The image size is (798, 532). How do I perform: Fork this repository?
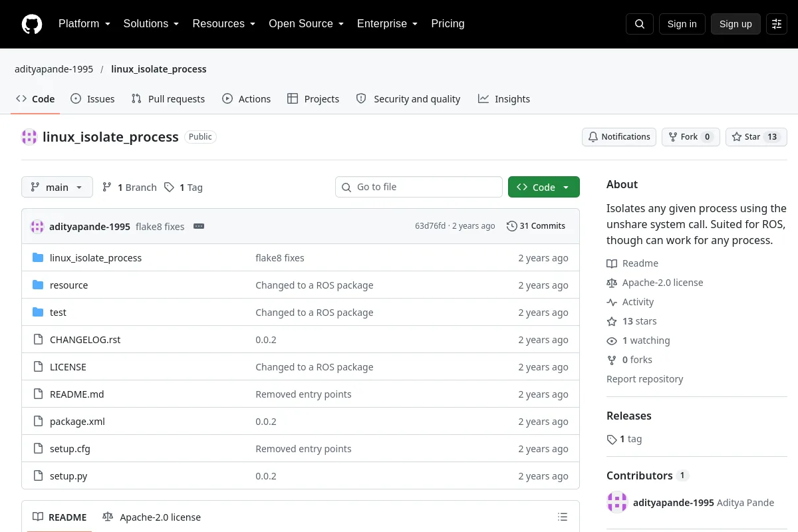690,137
